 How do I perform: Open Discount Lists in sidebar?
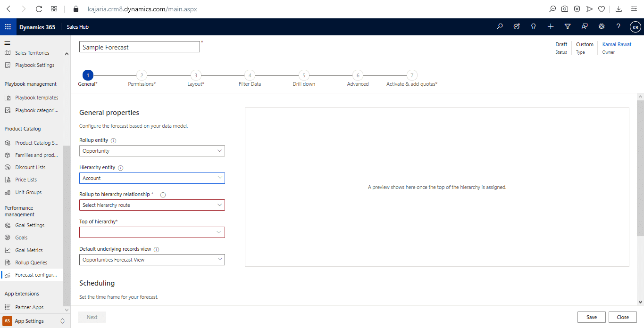point(30,167)
